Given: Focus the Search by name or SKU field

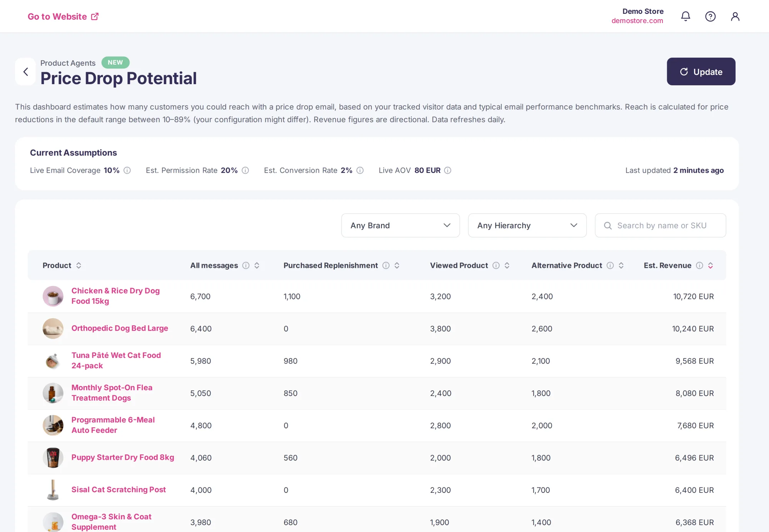Looking at the screenshot, I should [x=660, y=225].
